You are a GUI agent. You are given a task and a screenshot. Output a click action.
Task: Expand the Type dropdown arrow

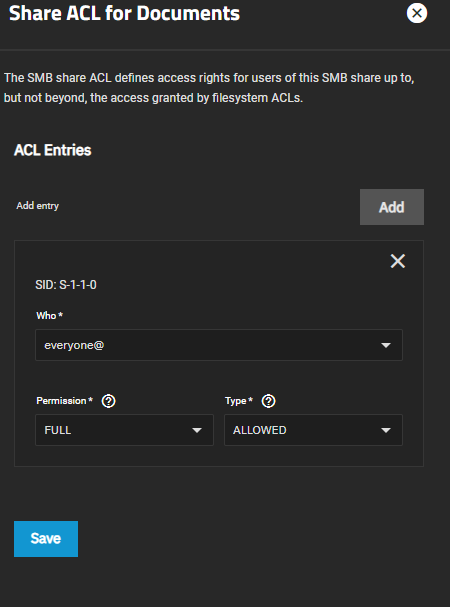(386, 430)
